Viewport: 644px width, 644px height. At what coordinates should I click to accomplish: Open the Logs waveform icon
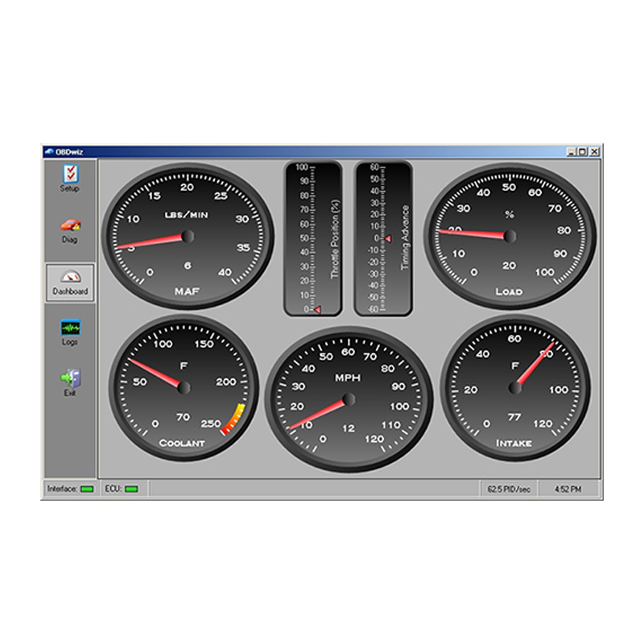[x=70, y=328]
